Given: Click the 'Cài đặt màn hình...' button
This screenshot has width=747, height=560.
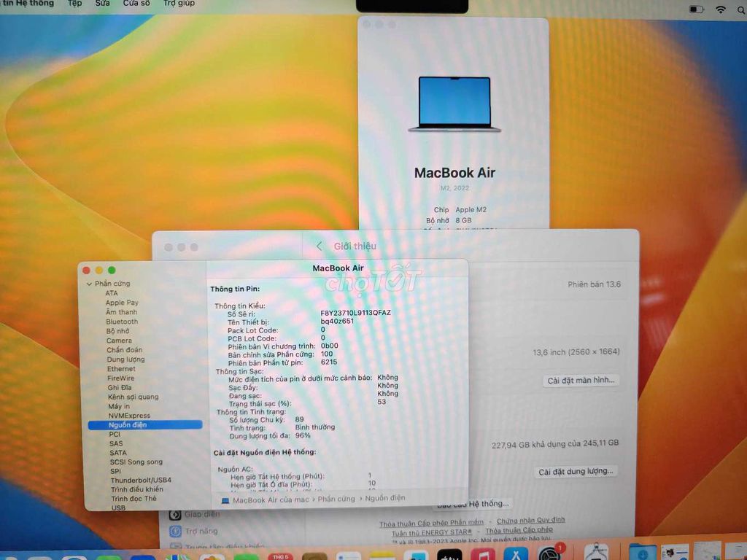Looking at the screenshot, I should click(x=581, y=380).
